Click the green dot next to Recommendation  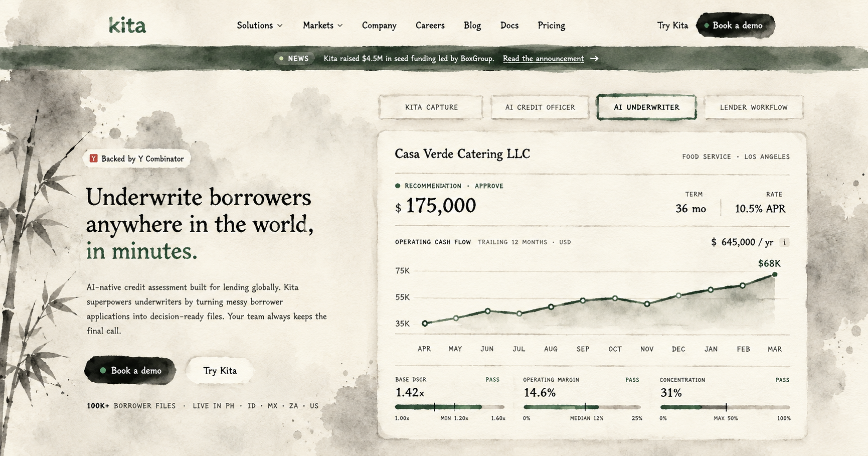tap(398, 186)
